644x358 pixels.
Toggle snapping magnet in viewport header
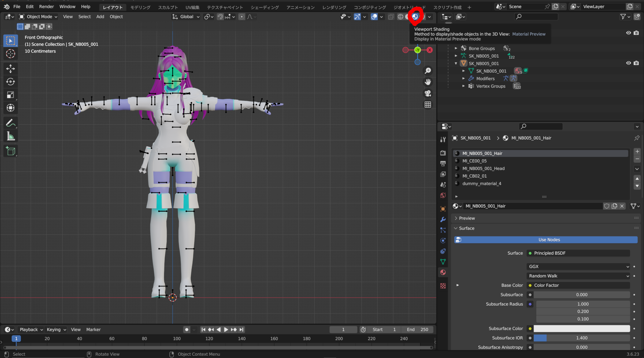[x=220, y=17]
